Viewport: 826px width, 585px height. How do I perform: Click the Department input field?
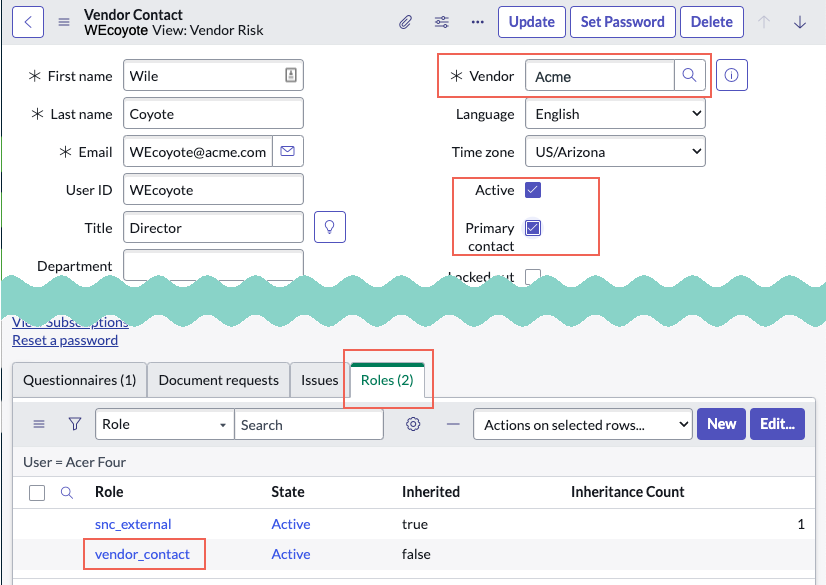(213, 265)
